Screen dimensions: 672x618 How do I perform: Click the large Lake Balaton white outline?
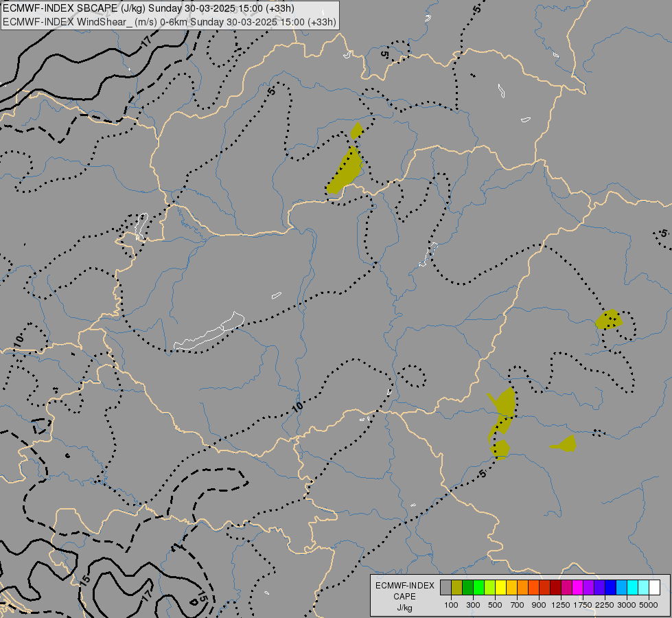point(209,332)
